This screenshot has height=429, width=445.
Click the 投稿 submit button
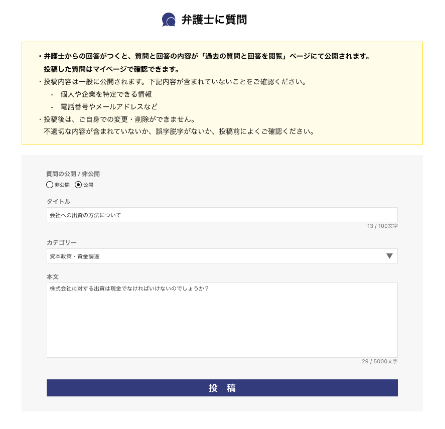pyautogui.click(x=222, y=388)
